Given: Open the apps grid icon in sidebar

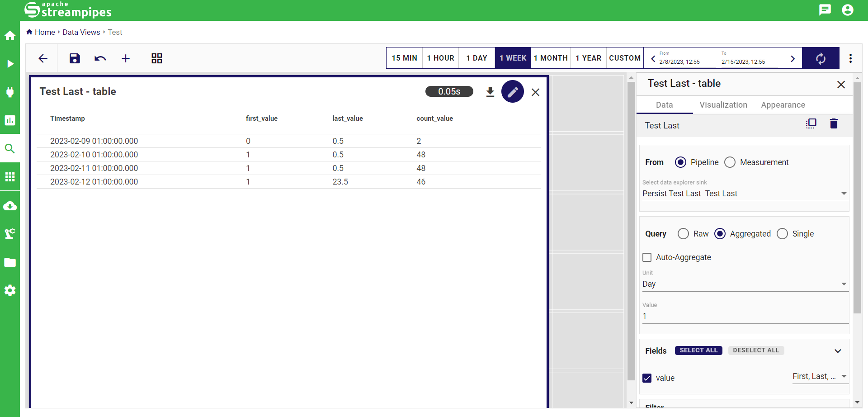Looking at the screenshot, I should 10,177.
